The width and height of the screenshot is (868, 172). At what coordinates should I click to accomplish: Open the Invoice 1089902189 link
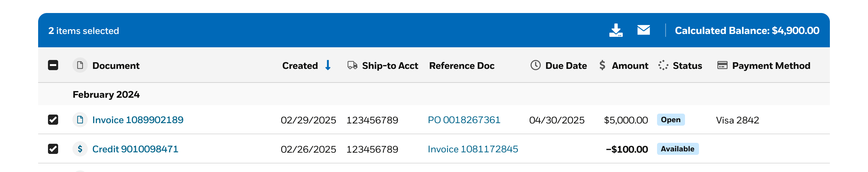138,120
